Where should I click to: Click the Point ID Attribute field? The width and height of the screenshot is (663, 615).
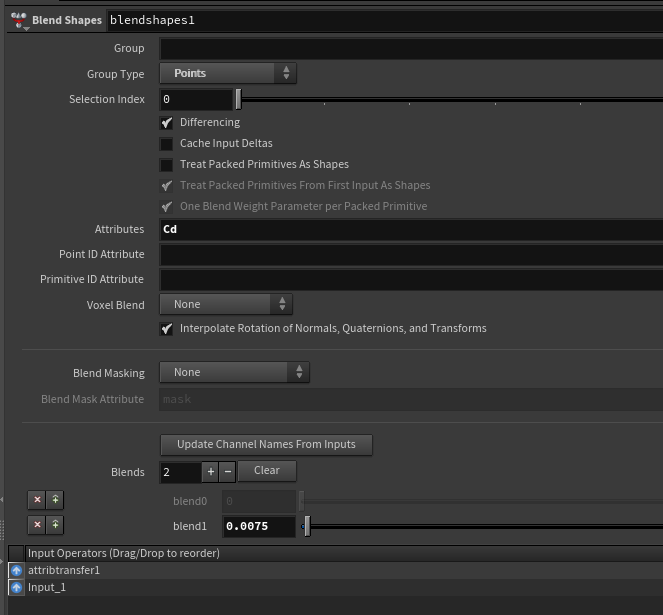[411, 255]
